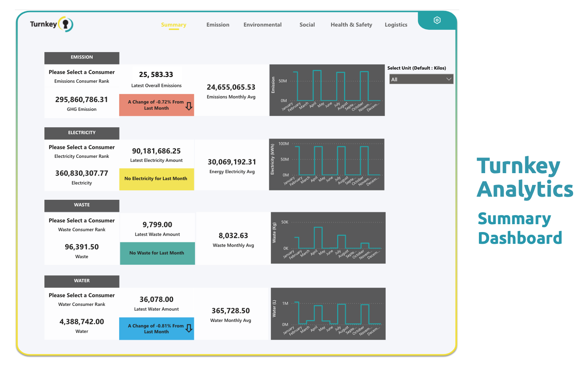Image resolution: width=588 pixels, height=373 pixels.
Task: Click Waste Monthly Avg value 8,032.63
Action: tap(234, 236)
